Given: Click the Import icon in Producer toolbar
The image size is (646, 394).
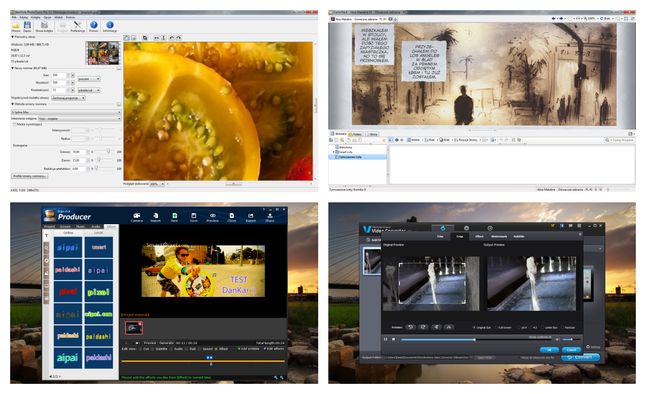Looking at the screenshot, I should click(156, 217).
